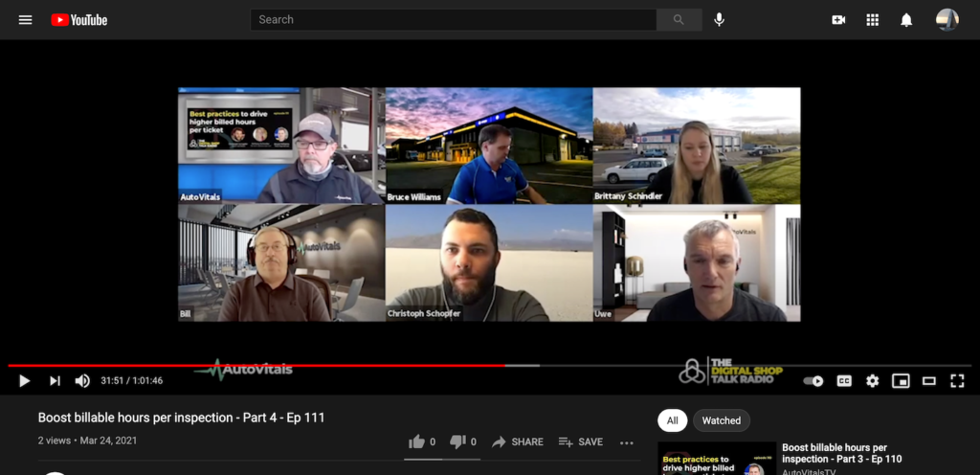Skip to next video
The image size is (980, 475).
55,380
